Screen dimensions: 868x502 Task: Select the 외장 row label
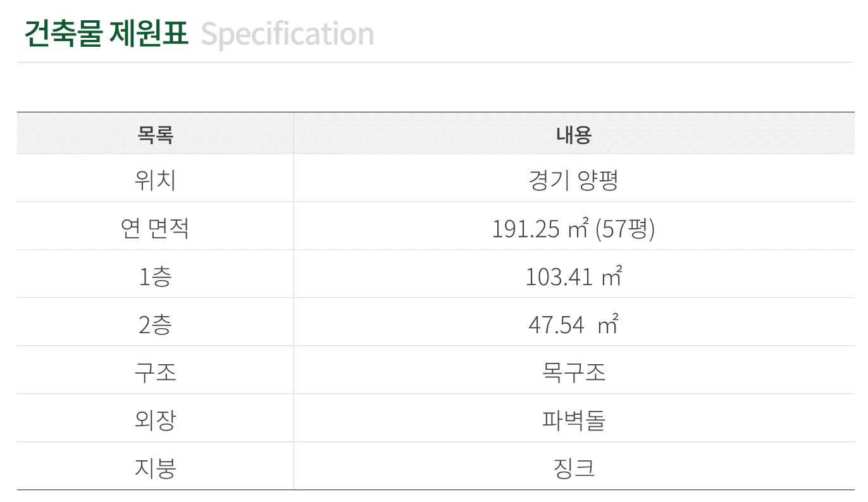[x=155, y=420]
